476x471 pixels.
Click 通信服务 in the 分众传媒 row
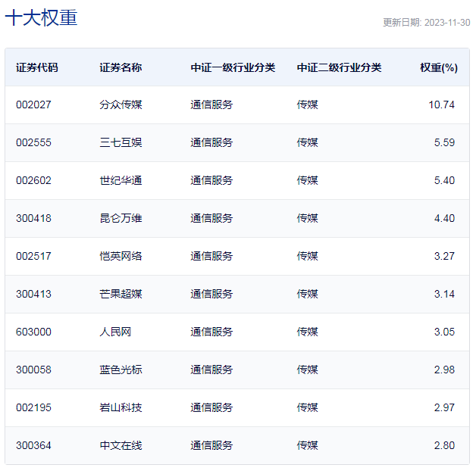click(x=211, y=104)
